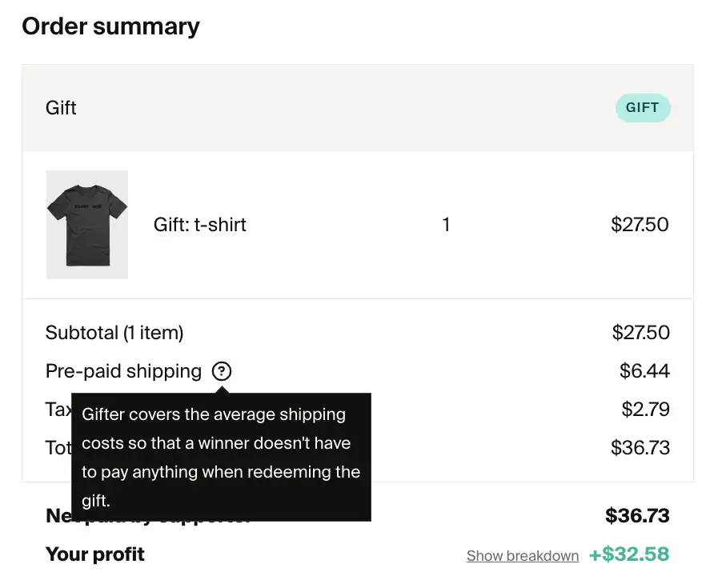Click the $27.50 subtotal amount

[x=640, y=332]
